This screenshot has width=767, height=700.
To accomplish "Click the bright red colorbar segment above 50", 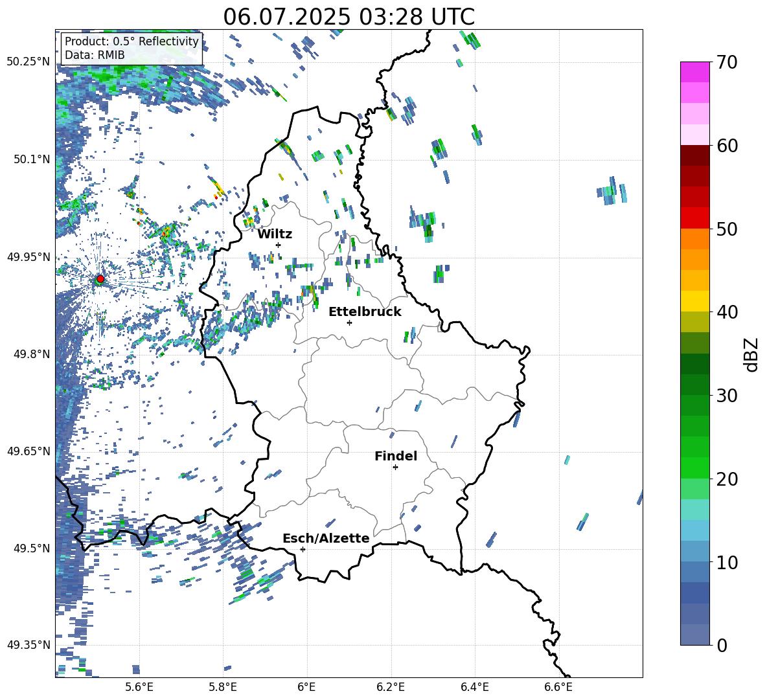I will pyautogui.click(x=694, y=218).
